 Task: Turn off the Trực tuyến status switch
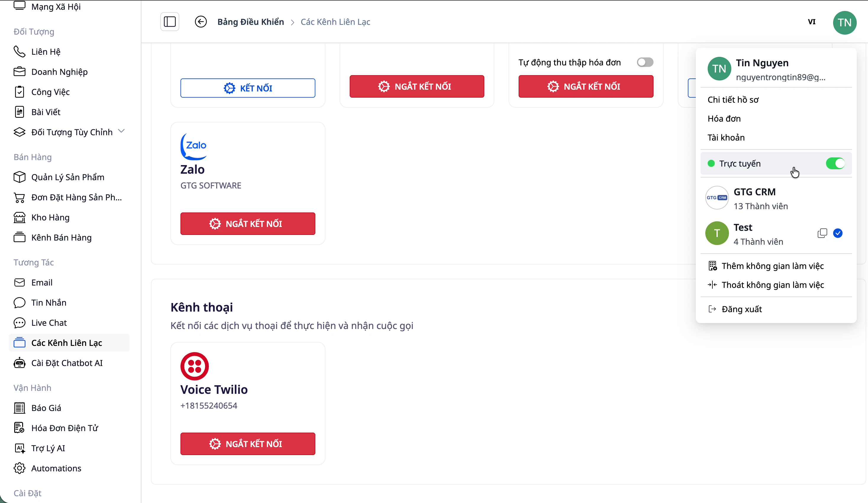(x=835, y=163)
